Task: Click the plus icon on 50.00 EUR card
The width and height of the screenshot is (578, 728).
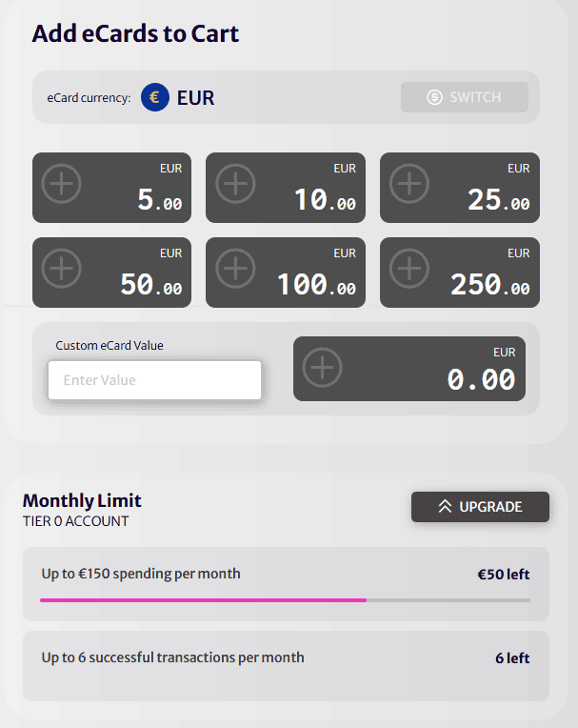Action: click(61, 269)
